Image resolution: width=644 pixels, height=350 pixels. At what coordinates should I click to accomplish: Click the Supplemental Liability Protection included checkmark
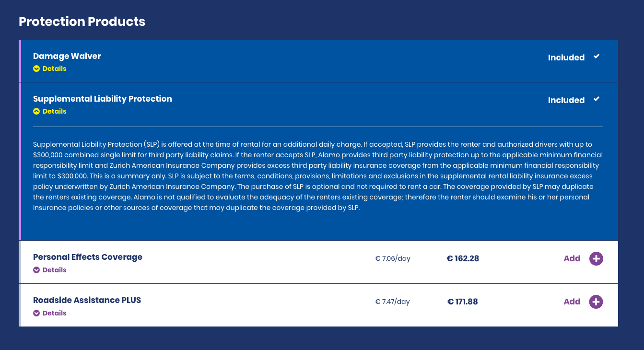tap(597, 99)
